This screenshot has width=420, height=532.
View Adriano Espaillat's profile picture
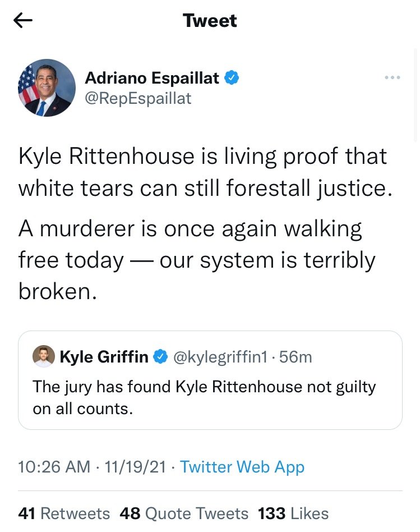click(47, 88)
